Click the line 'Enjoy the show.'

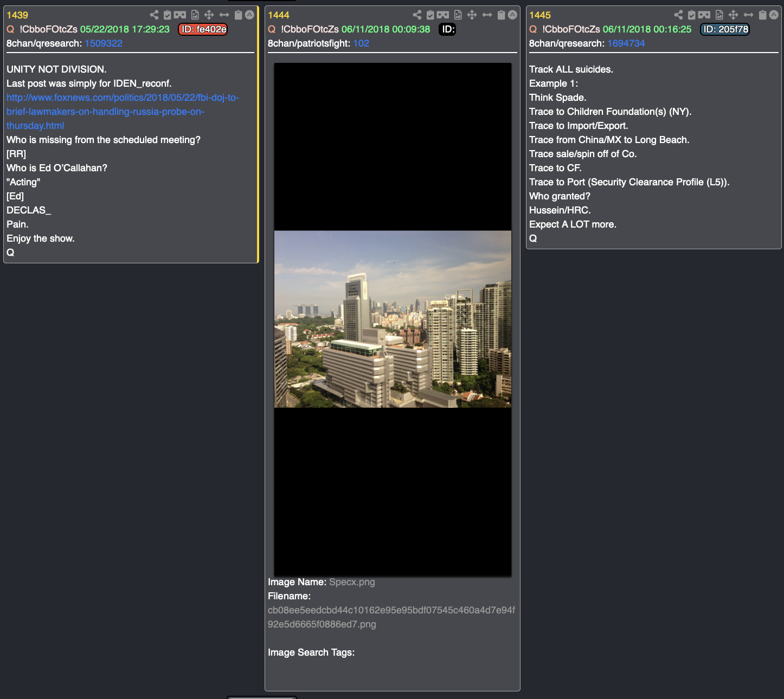(41, 238)
